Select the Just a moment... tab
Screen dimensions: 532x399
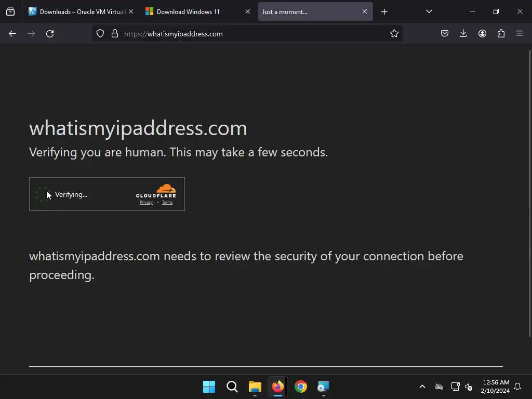click(315, 11)
